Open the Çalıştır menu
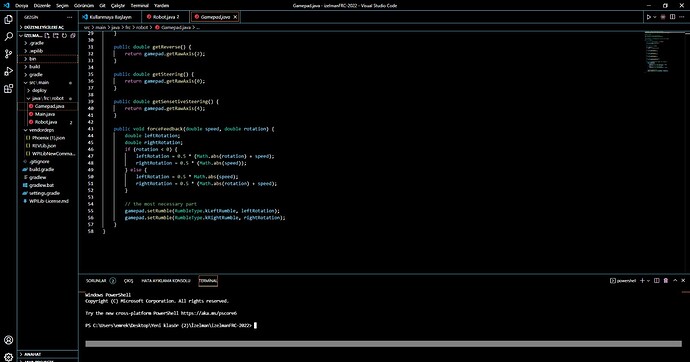The image size is (690, 362). (x=117, y=6)
